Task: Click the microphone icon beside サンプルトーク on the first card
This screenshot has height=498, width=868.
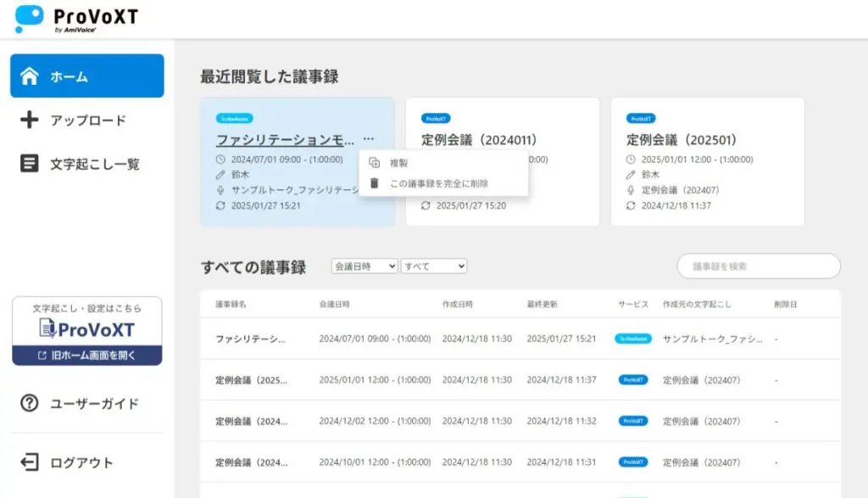Action: (220, 190)
